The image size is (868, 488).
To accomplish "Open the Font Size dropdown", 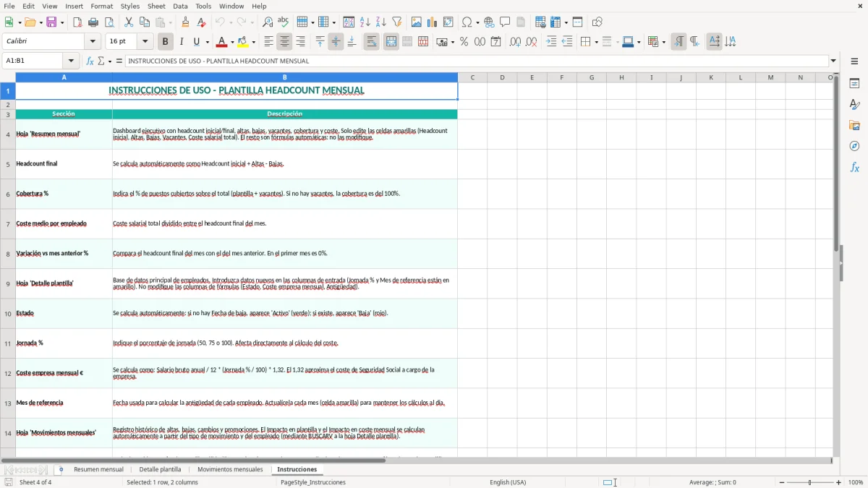I will point(145,42).
